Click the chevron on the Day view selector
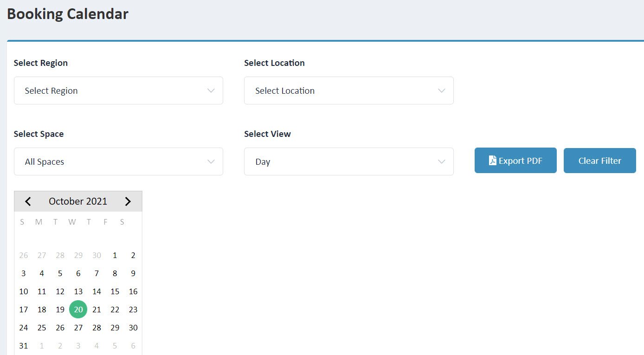This screenshot has width=644, height=355. pos(441,161)
